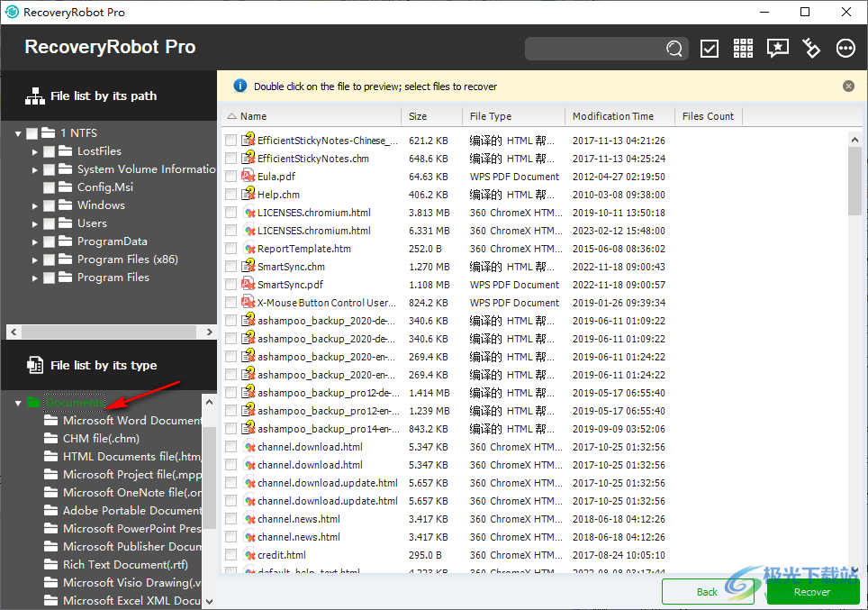The width and height of the screenshot is (868, 610).
Task: Expand the Users folder node
Action: [35, 223]
